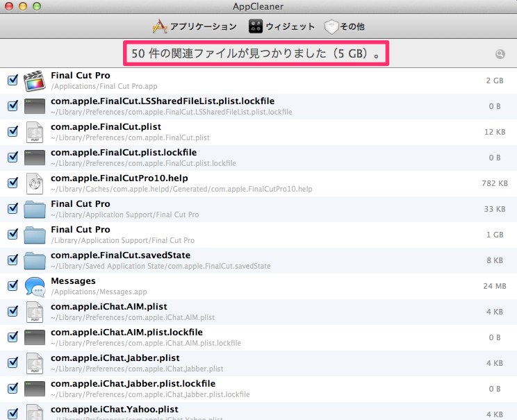
Task: Toggle checkbox for 33 KB Final Cut Pro folder
Action: [x=13, y=208]
